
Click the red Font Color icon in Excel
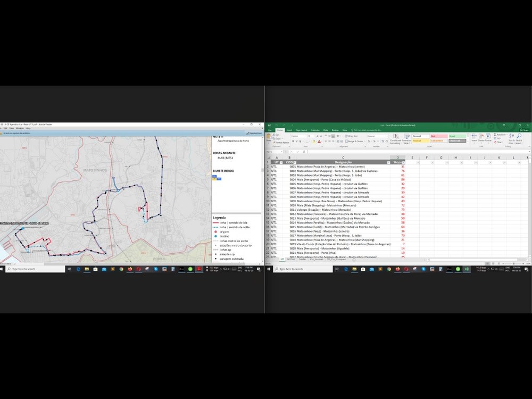point(319,141)
